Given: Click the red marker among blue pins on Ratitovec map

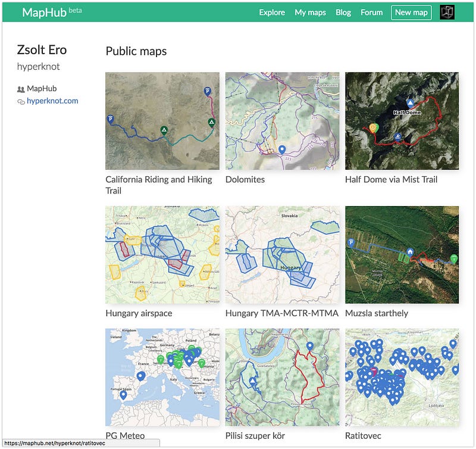Looking at the screenshot, I should pos(374,372).
